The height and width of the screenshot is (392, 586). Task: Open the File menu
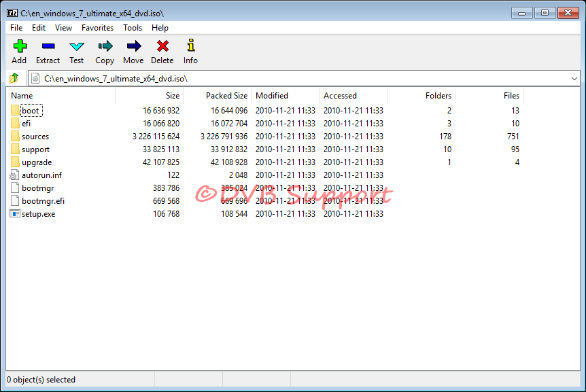point(16,28)
